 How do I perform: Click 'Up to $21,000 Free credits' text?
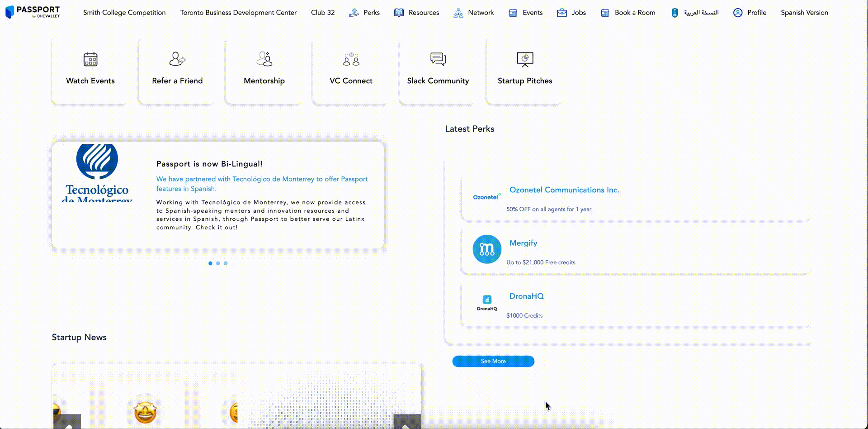tap(541, 262)
